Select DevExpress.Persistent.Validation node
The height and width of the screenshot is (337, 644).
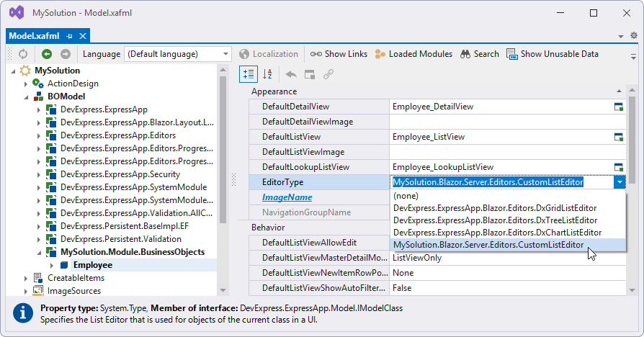click(x=121, y=239)
